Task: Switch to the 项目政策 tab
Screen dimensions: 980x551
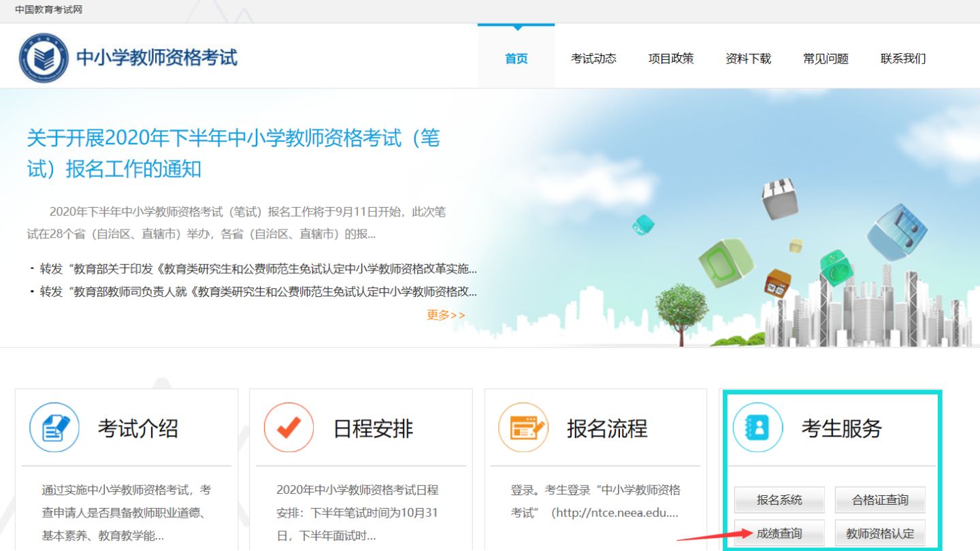Action: (671, 59)
